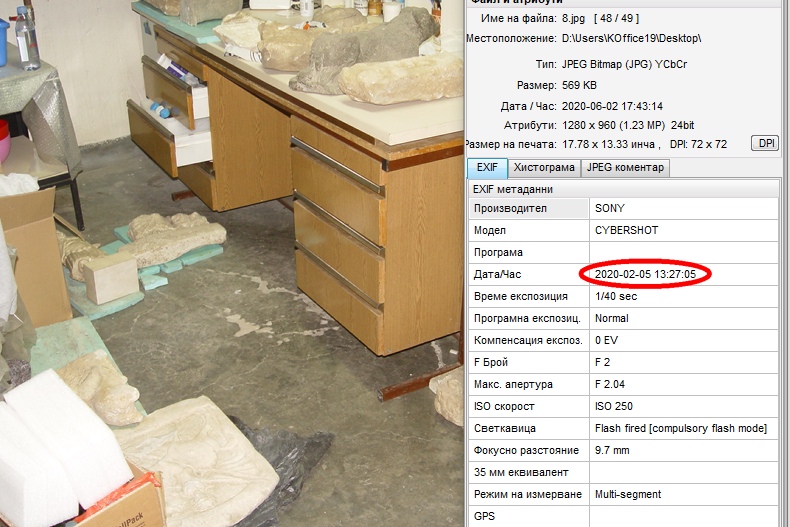Screen dimensions: 790x527
Task: Click the empty GPS value cell
Action: click(682, 516)
